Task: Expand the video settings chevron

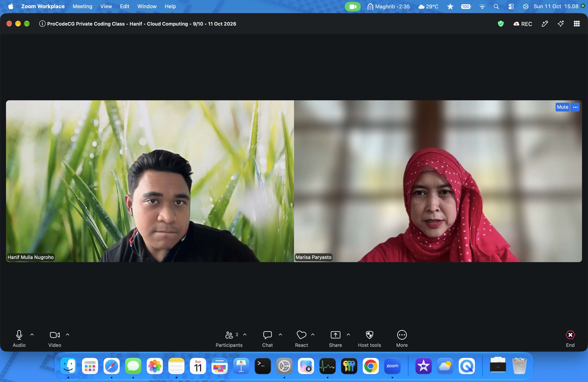Action: (x=67, y=335)
